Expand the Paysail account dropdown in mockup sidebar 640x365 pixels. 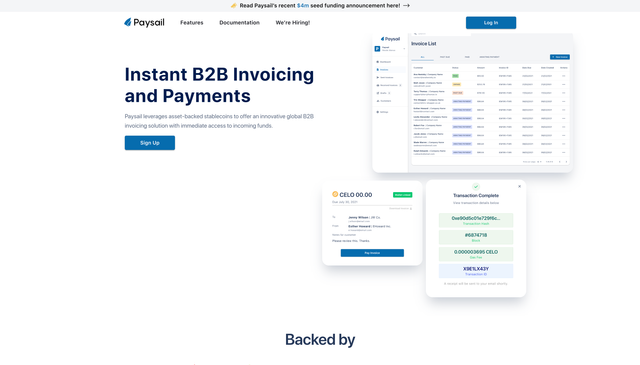[404, 49]
